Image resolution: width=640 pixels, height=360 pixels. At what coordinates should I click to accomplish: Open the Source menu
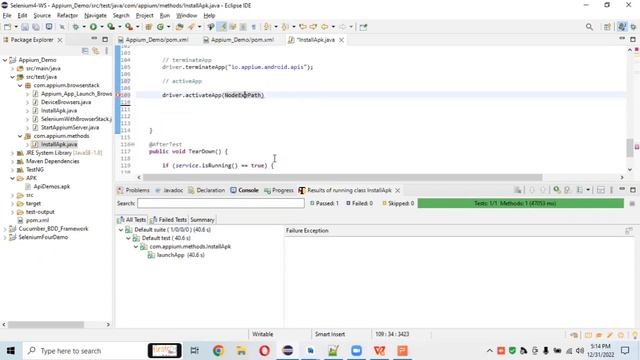[x=42, y=16]
